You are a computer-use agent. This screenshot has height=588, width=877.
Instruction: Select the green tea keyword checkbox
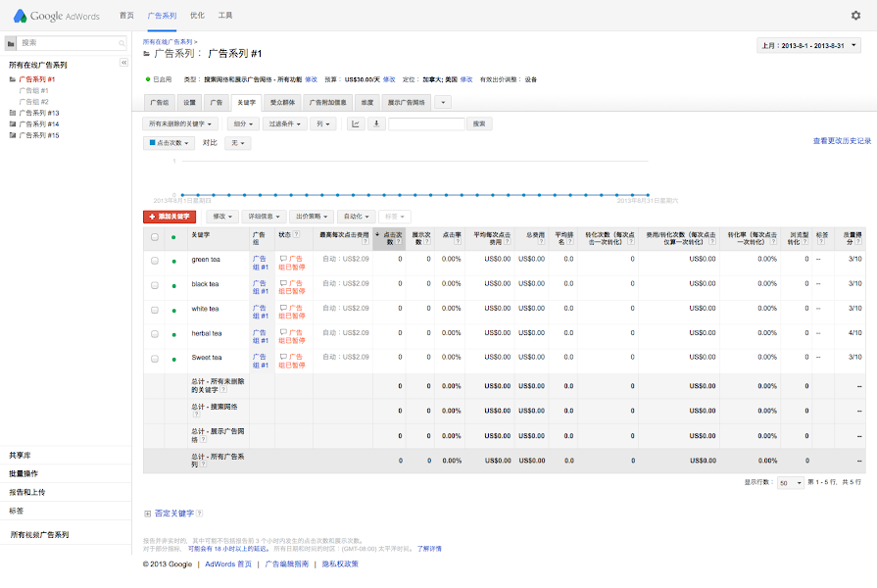(155, 261)
